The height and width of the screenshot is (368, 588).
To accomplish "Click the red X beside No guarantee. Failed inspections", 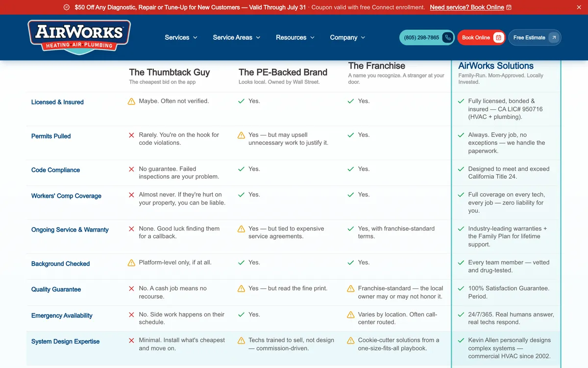I will 131,169.
